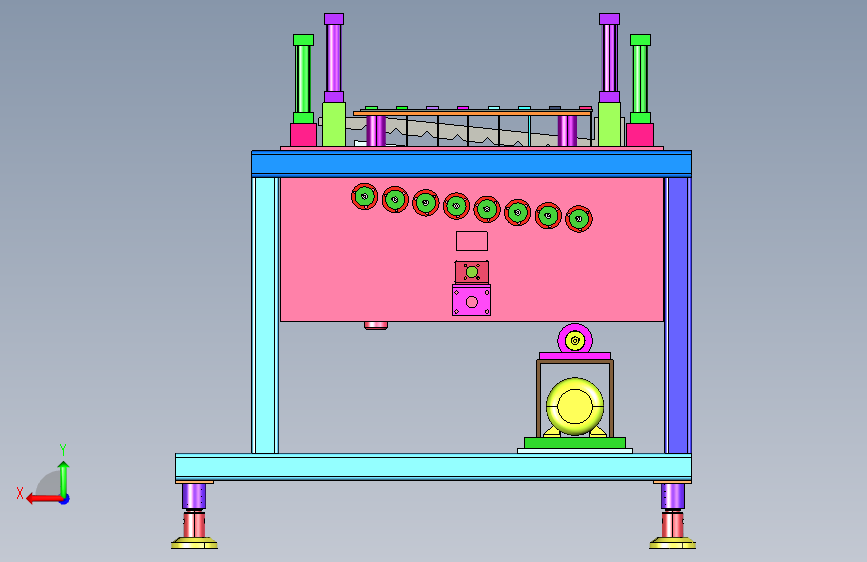Image resolution: width=867 pixels, height=562 pixels.
Task: Pick the violet-blue right support column
Action: coord(678,315)
